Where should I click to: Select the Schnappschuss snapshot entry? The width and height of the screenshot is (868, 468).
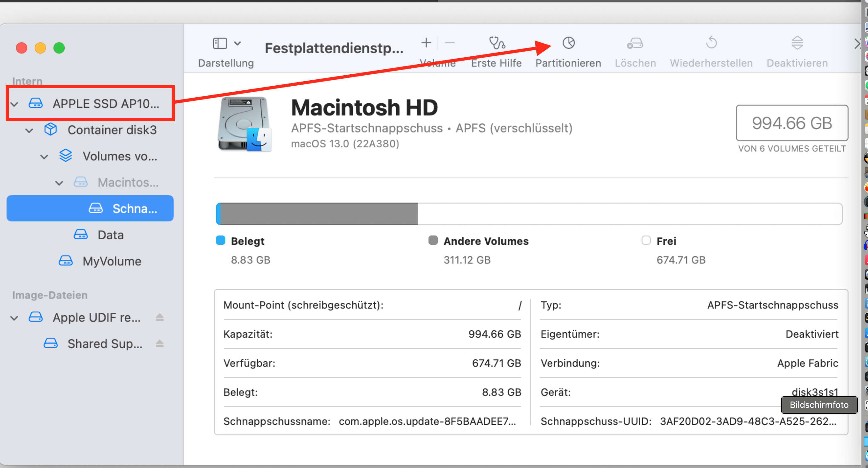(x=134, y=208)
